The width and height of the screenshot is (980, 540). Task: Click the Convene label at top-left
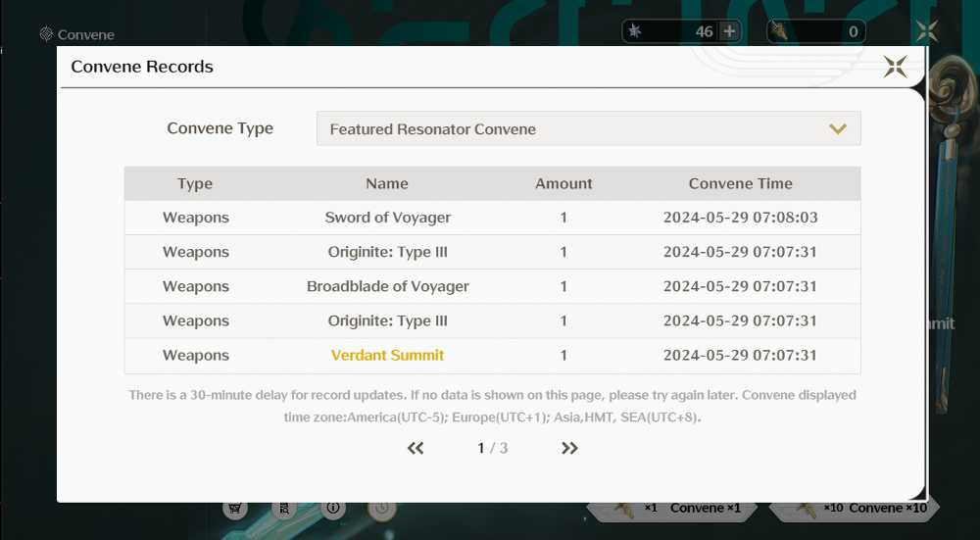85,34
